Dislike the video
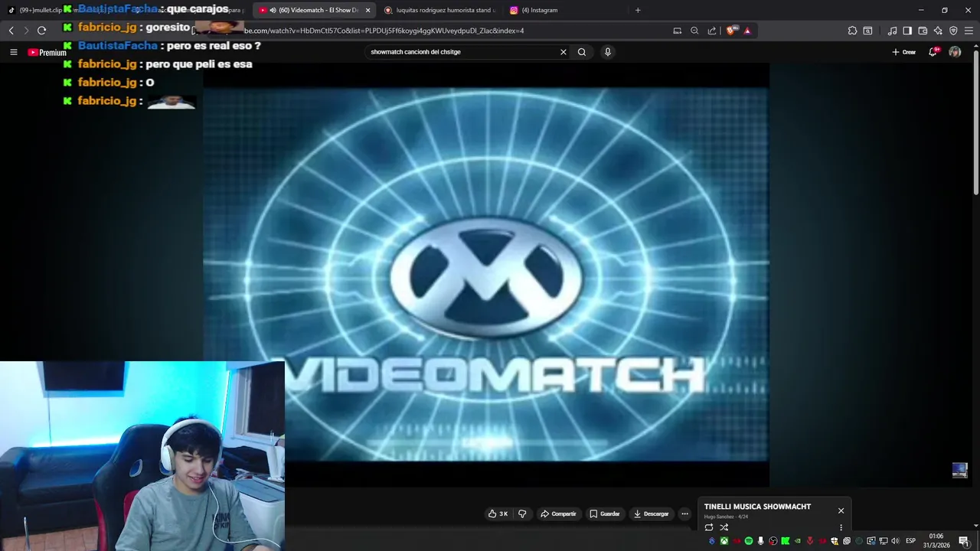This screenshot has height=551, width=980. [x=522, y=514]
